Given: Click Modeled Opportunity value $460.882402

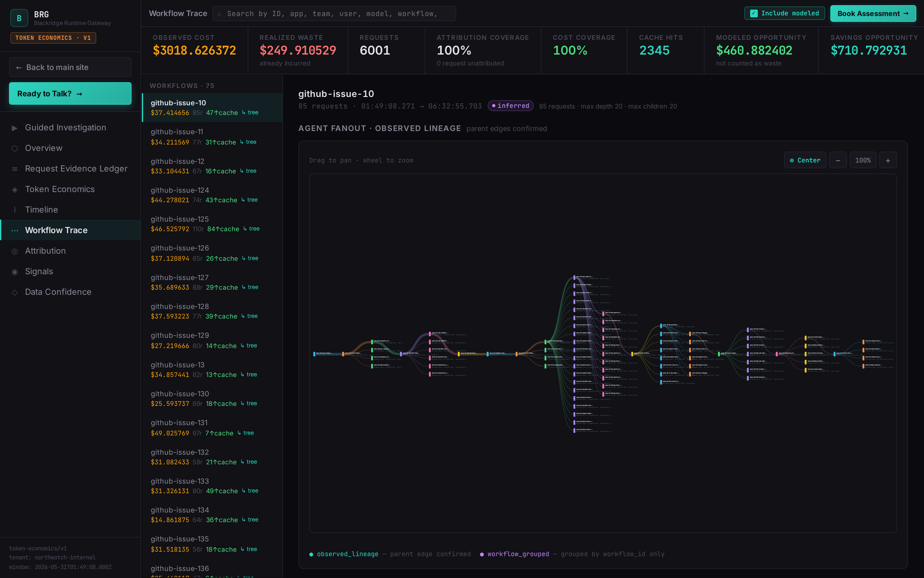Looking at the screenshot, I should coord(754,50).
